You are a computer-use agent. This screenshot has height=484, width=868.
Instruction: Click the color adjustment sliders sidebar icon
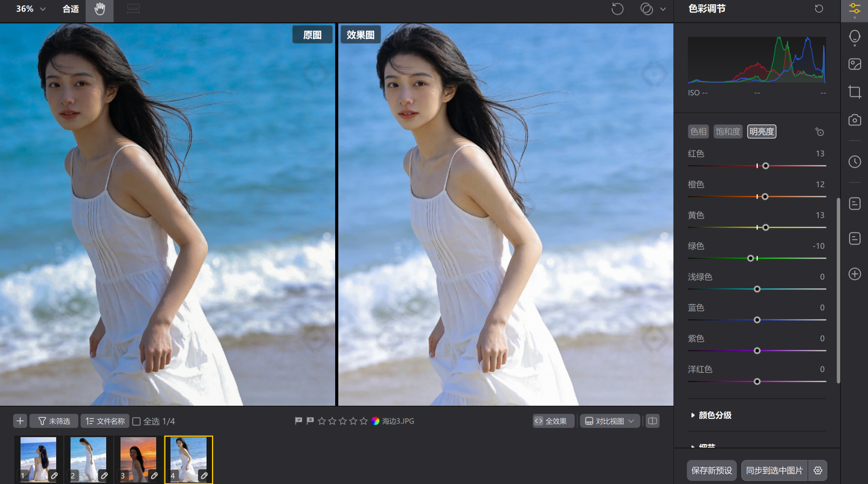pyautogui.click(x=854, y=9)
